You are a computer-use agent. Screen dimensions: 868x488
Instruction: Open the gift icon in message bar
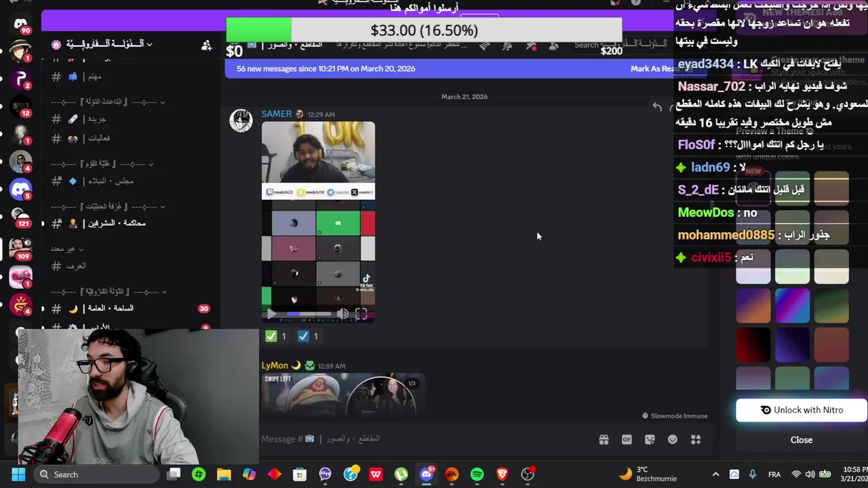(604, 440)
